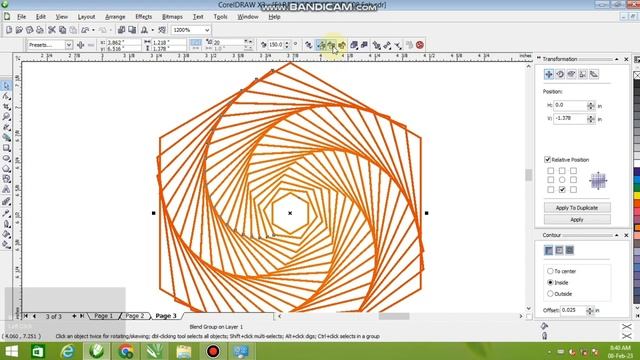Check the top-right anchor point checkbox
Screen dimensions: 640x360
(573, 171)
